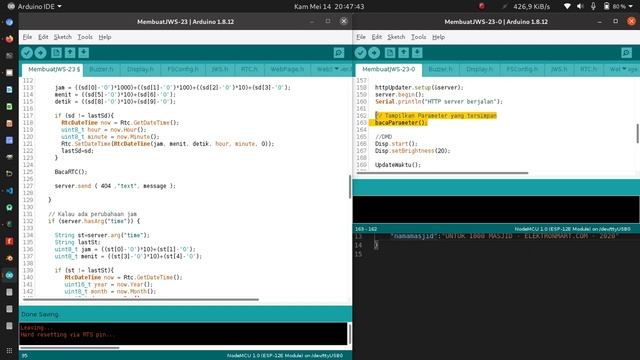Click the microphone icon in top bar

point(593,7)
